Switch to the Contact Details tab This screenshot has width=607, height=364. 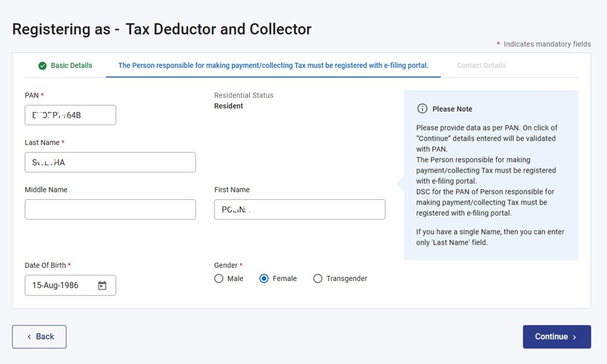(x=481, y=66)
